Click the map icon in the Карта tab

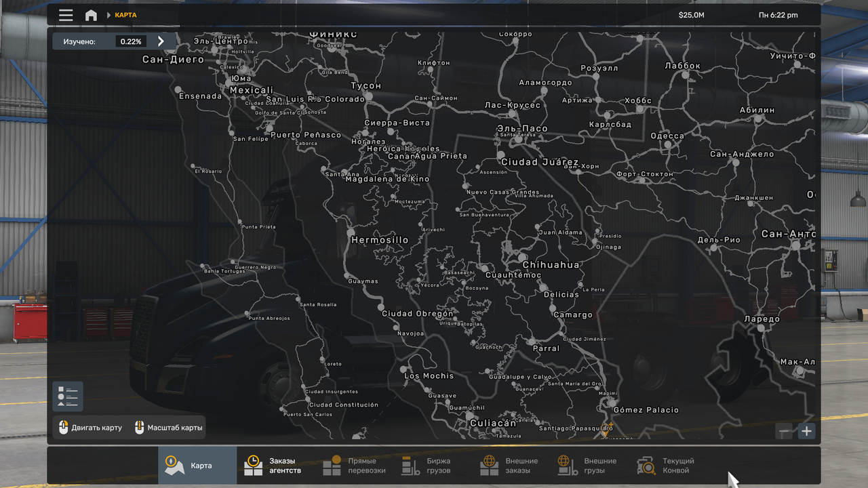(x=174, y=465)
